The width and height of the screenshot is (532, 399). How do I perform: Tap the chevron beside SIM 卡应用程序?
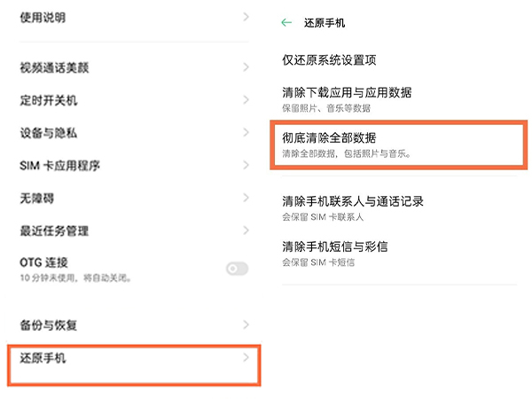(246, 166)
